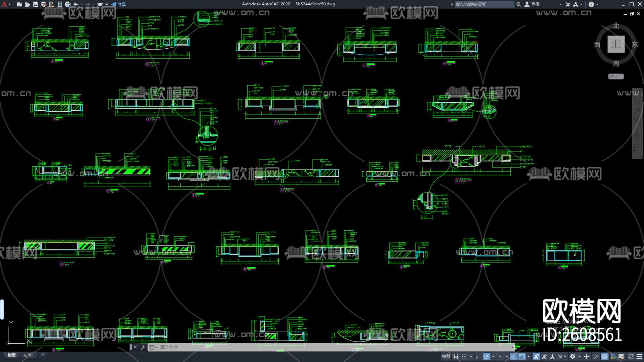Create a new drawing from toolbar
Viewport: 644px width, 362px height.
coord(19,4)
